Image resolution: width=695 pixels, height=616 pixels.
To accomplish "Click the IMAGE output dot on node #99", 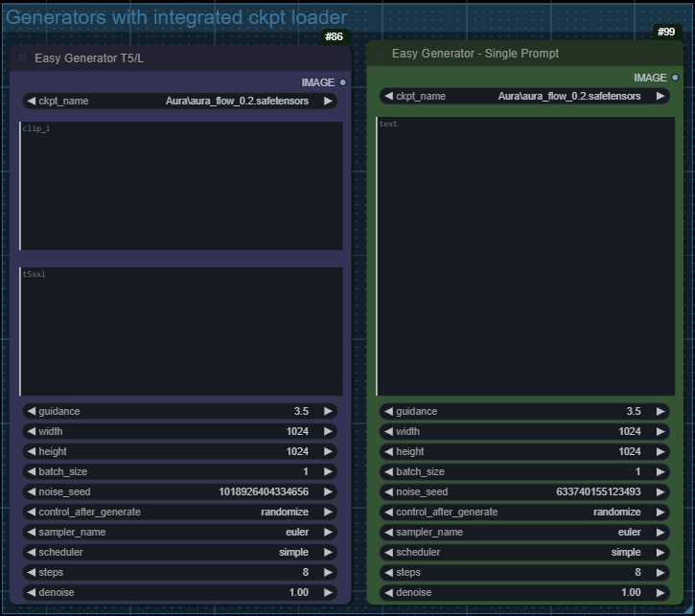I will click(675, 78).
